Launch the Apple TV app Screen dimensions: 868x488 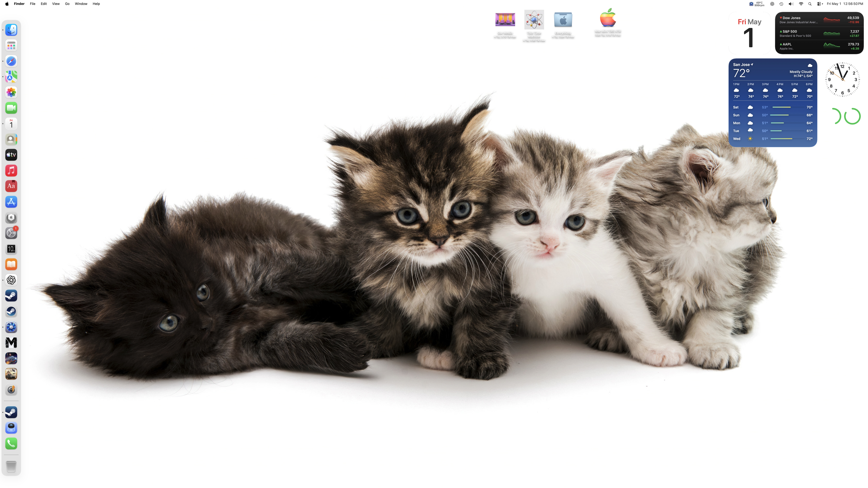pyautogui.click(x=11, y=155)
